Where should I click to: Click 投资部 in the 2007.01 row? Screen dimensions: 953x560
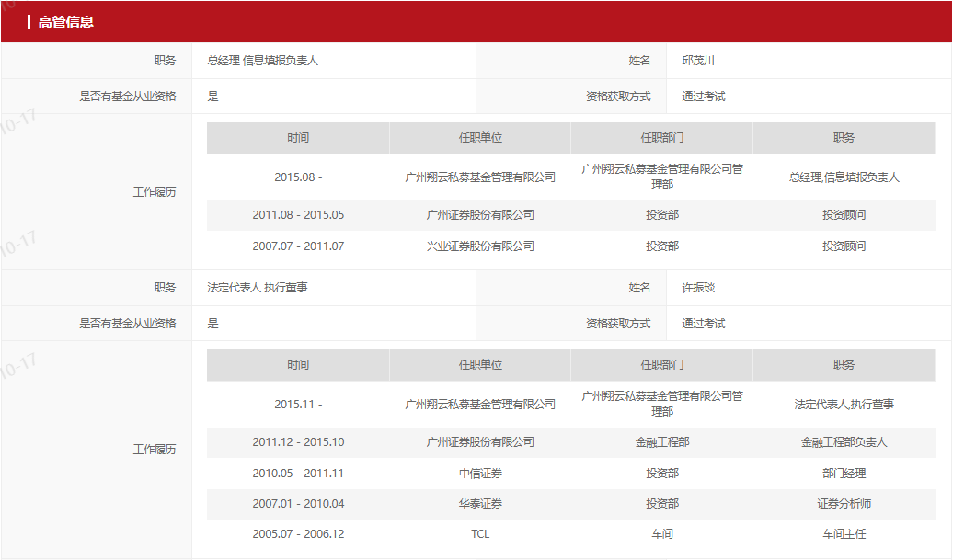tap(662, 504)
